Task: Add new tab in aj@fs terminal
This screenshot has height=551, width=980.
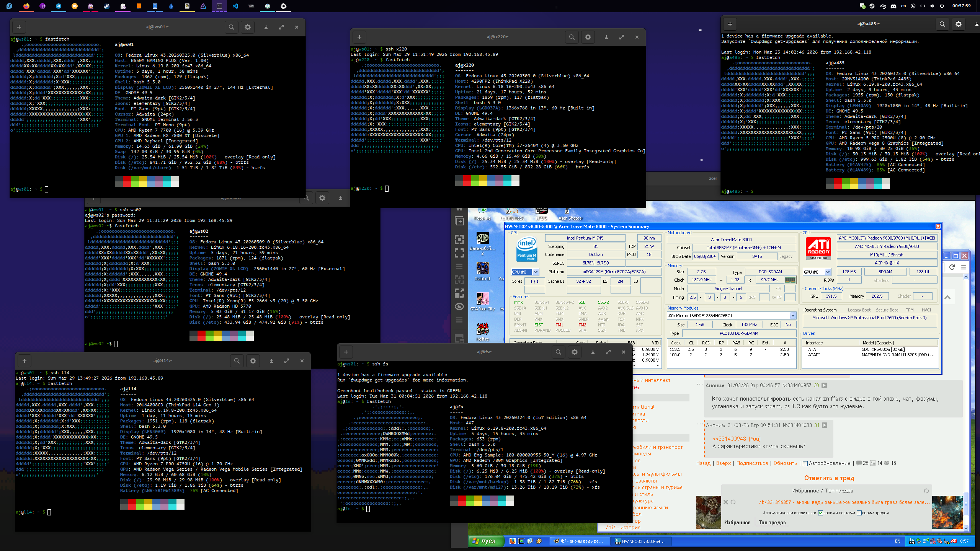Action: pos(346,352)
